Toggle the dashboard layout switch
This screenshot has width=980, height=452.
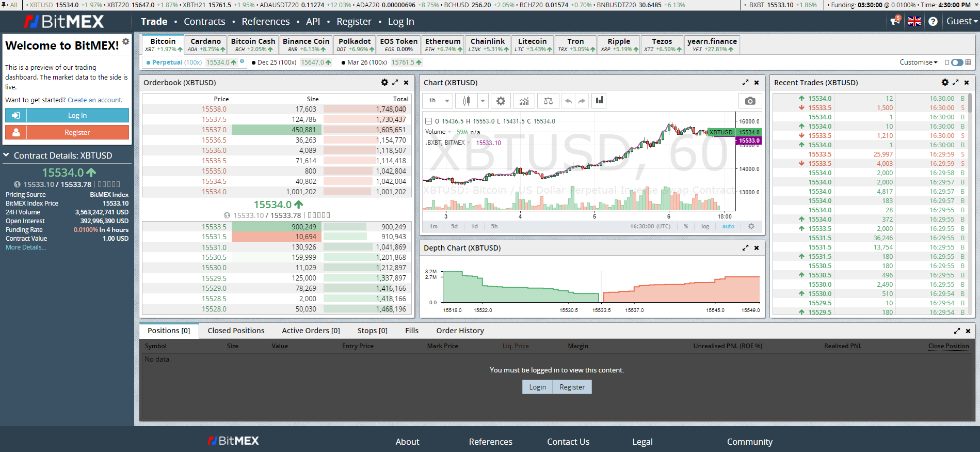[957, 62]
